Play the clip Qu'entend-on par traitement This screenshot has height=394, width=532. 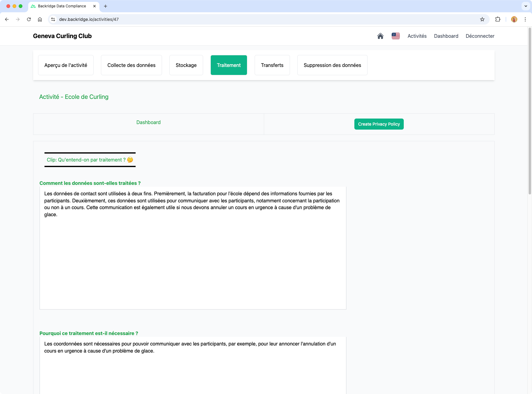click(x=90, y=160)
